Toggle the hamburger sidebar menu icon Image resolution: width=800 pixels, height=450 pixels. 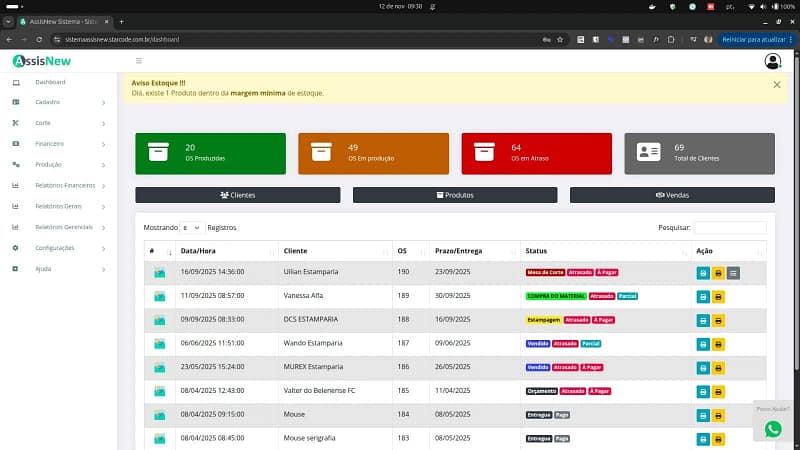(138, 61)
